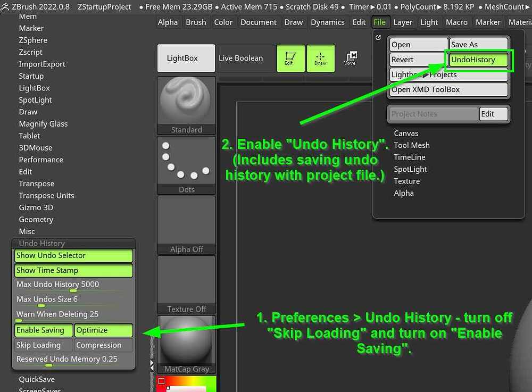Toggle the LightBox button
The width and height of the screenshot is (532, 392).
(186, 59)
